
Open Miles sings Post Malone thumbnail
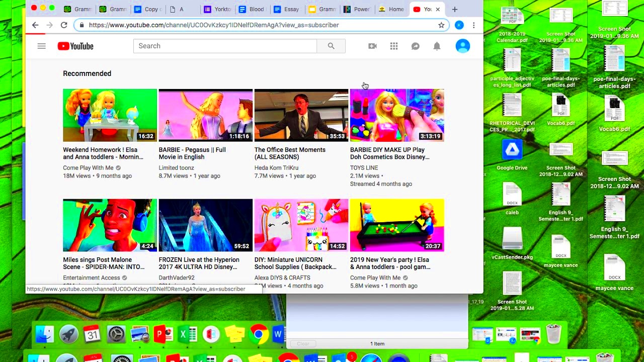(x=110, y=225)
